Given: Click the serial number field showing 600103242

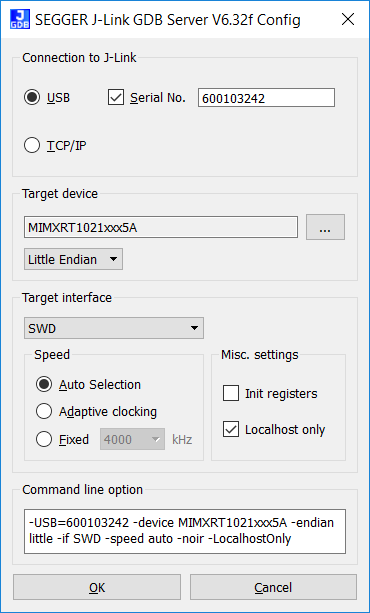Looking at the screenshot, I should click(x=266, y=98).
